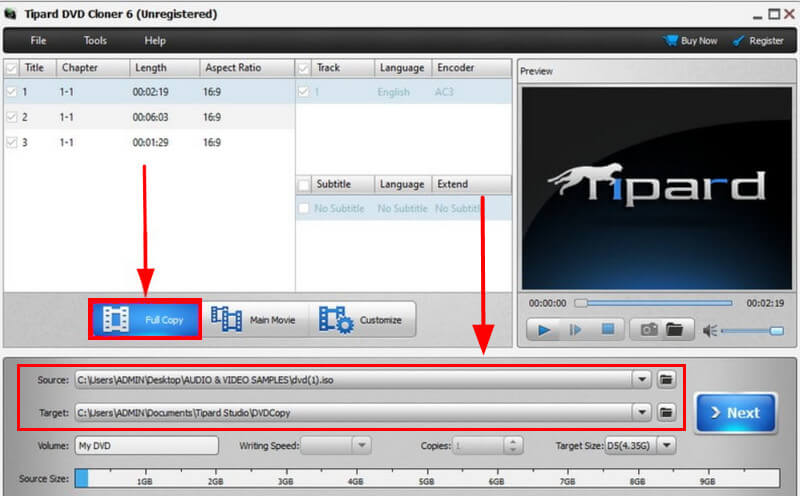Viewport: 800px width, 496px height.
Task: Click the Volume name field My DVD
Action: pyautogui.click(x=147, y=445)
